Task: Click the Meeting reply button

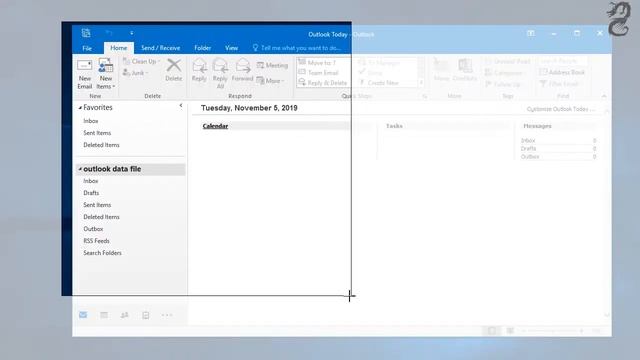Action: tap(272, 65)
